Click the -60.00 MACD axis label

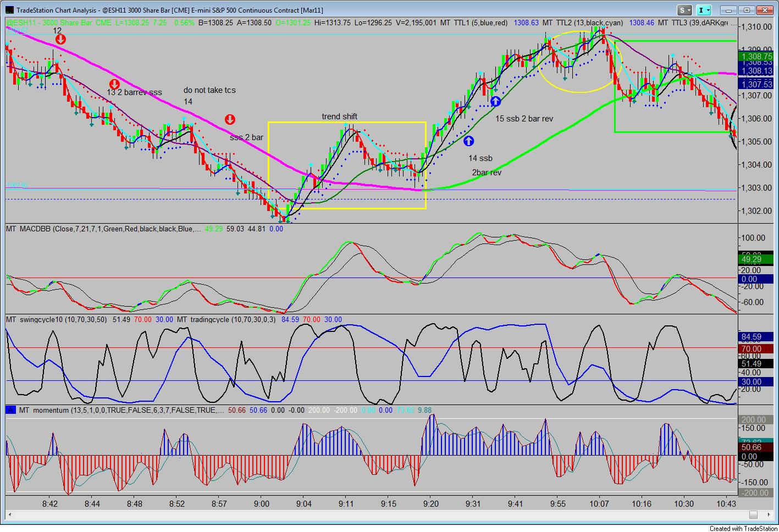coord(753,302)
